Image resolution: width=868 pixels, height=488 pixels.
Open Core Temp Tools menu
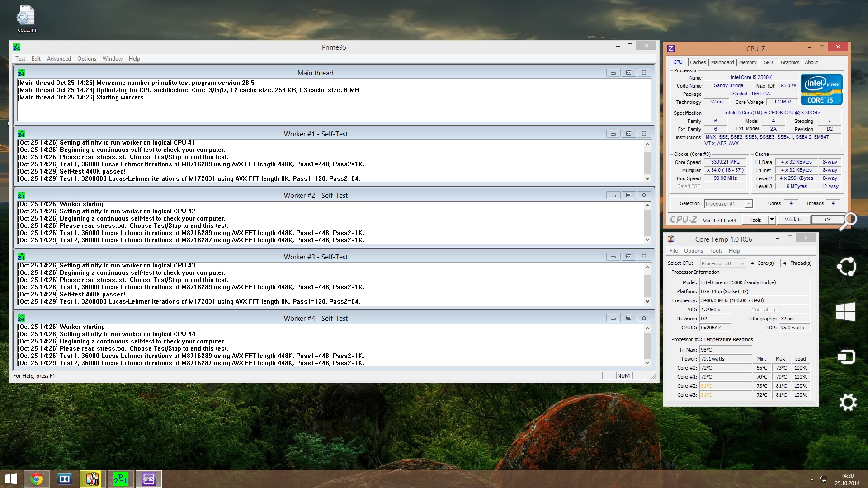(x=716, y=251)
